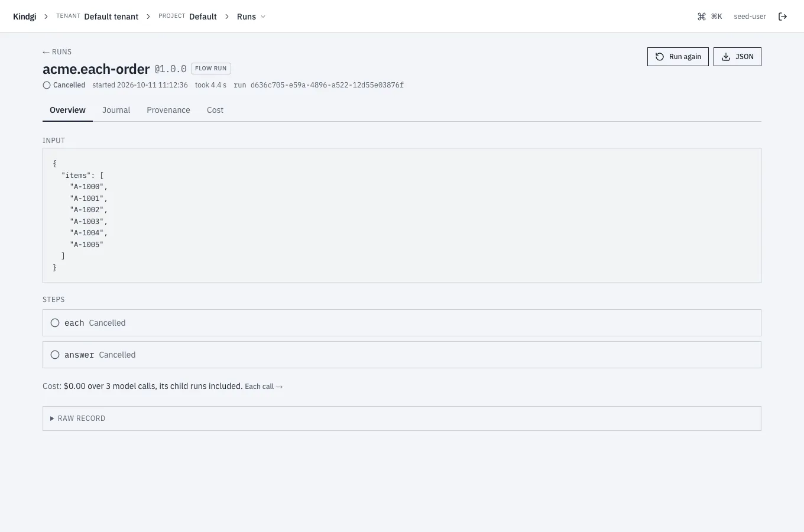Click the started 2026-10-11 timestamp
Image resolution: width=804 pixels, height=532 pixels.
[x=140, y=85]
